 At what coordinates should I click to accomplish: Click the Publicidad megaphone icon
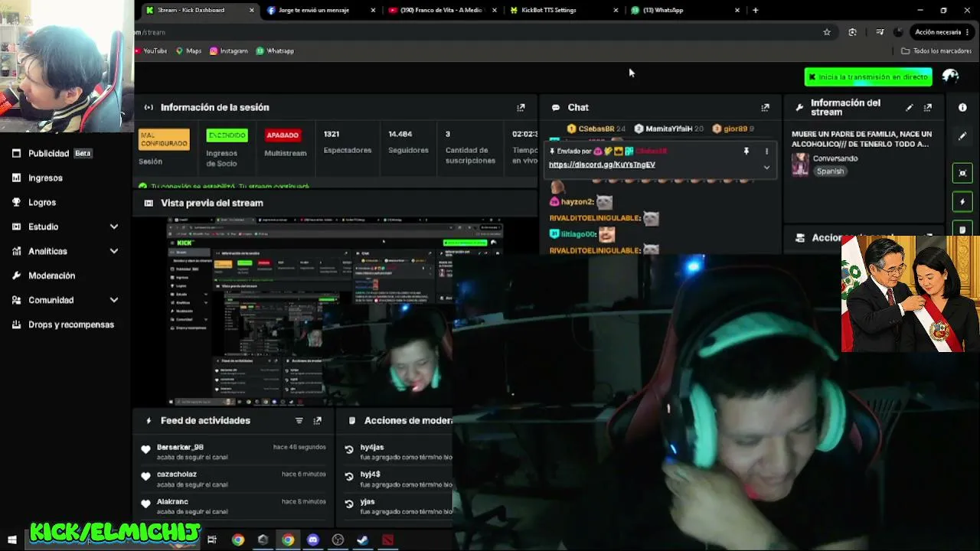point(16,153)
